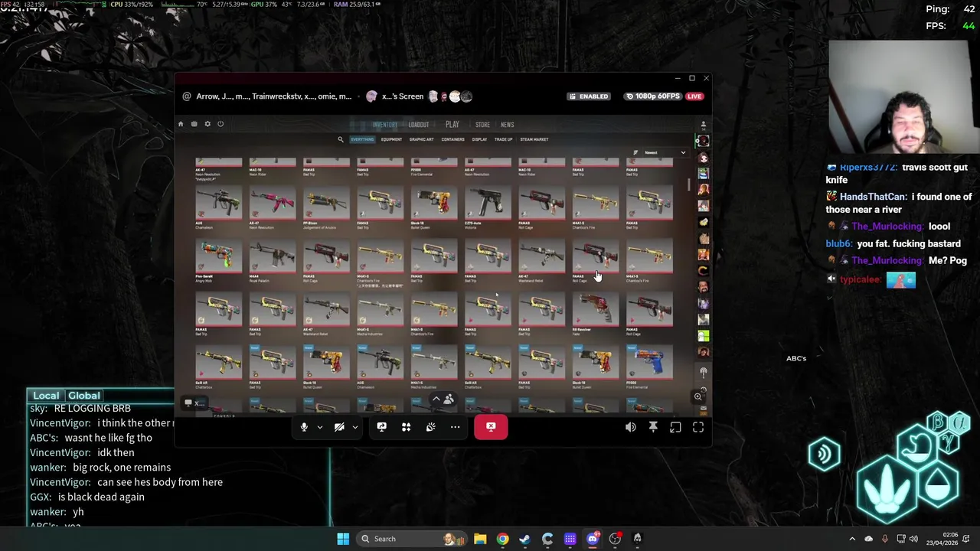Select the EVERYTHING inventory filter
Viewport: 980px width, 551px height.
362,139
